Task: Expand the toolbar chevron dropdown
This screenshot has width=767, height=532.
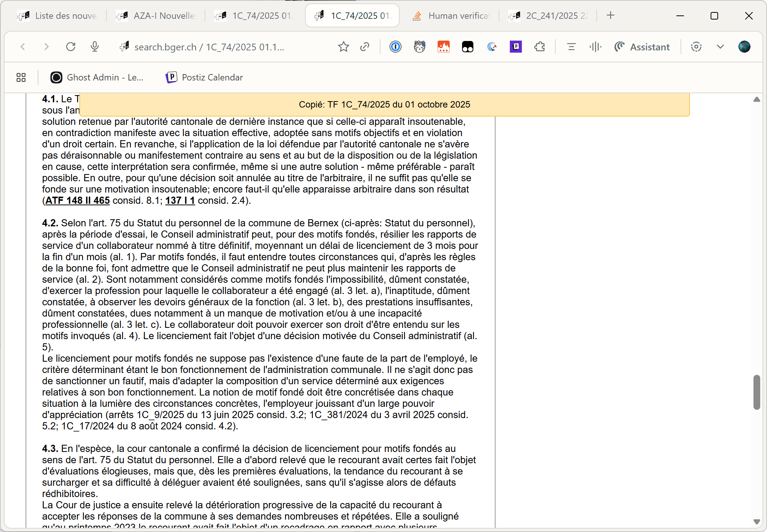Action: [x=720, y=47]
